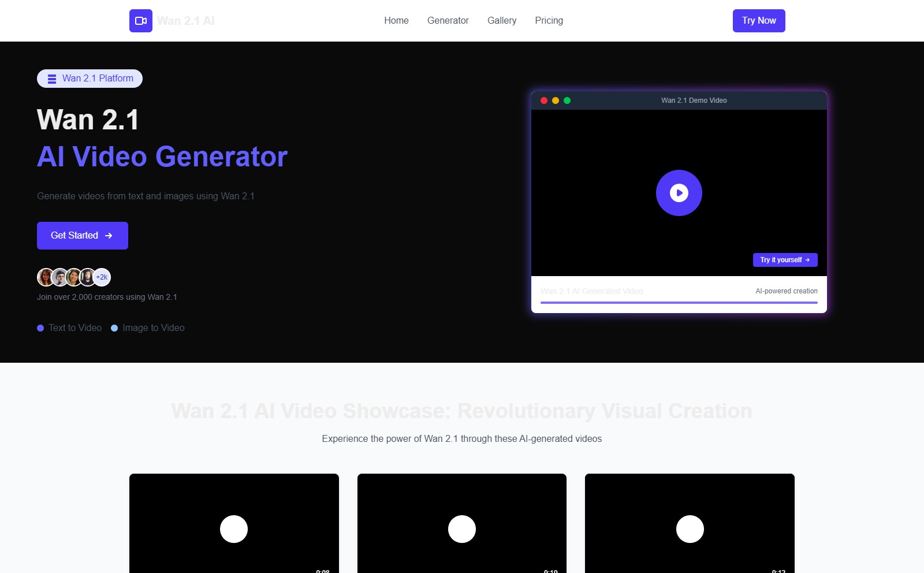The width and height of the screenshot is (924, 573).
Task: Click the green dot in demo window
Action: pos(567,101)
